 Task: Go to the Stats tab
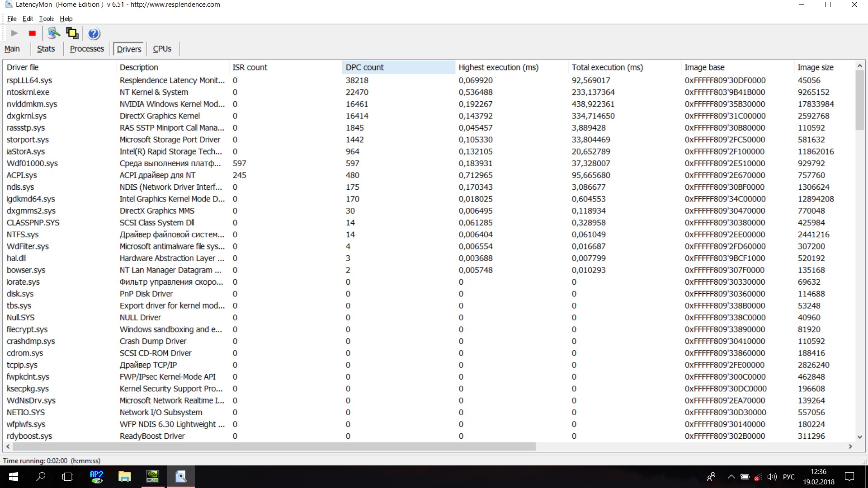(46, 49)
